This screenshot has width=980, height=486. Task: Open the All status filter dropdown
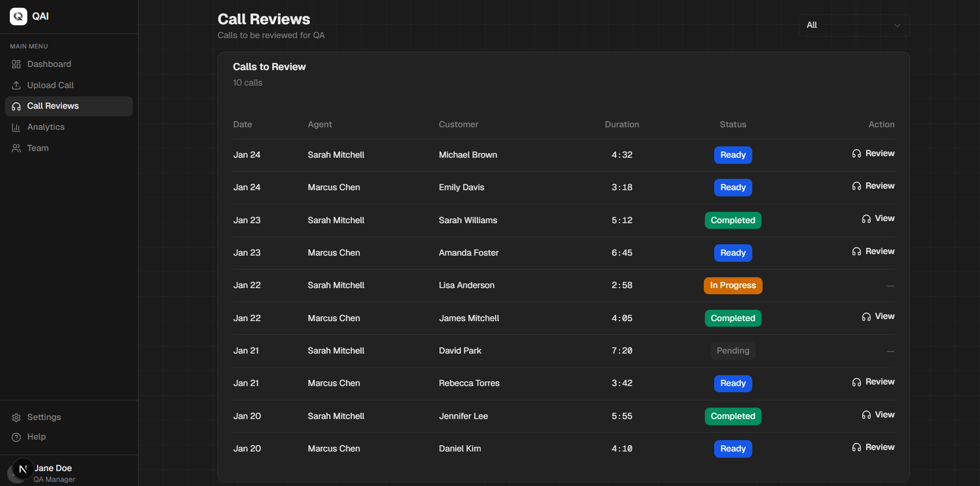point(854,25)
